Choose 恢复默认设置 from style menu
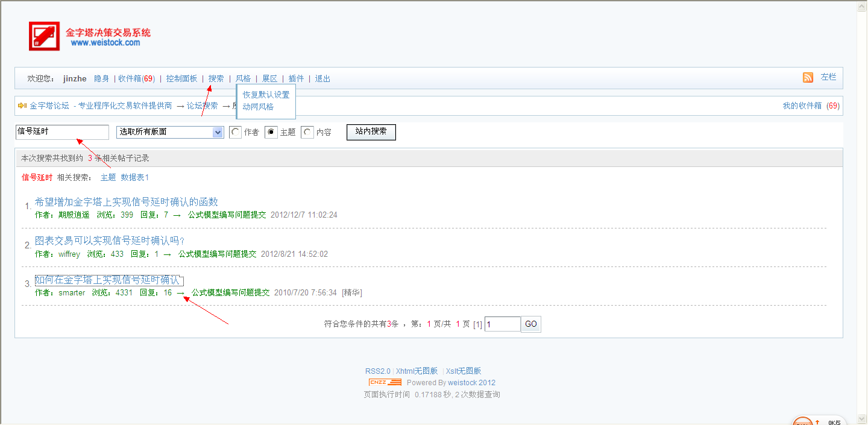This screenshot has height=425, width=868. coord(266,95)
